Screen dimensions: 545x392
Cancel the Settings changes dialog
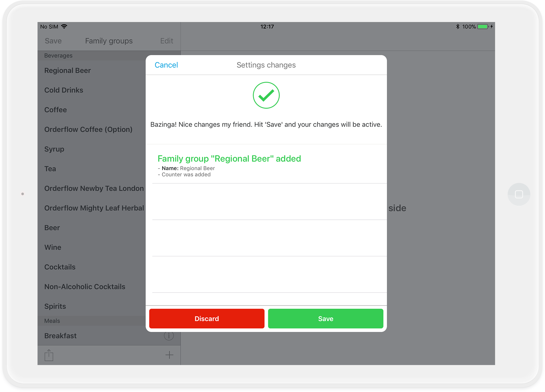[x=166, y=65]
